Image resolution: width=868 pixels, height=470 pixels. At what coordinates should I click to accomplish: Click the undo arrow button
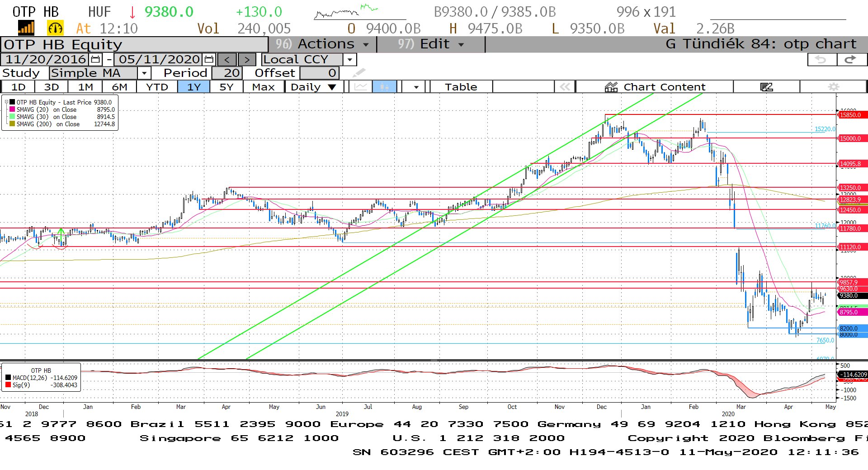821,59
